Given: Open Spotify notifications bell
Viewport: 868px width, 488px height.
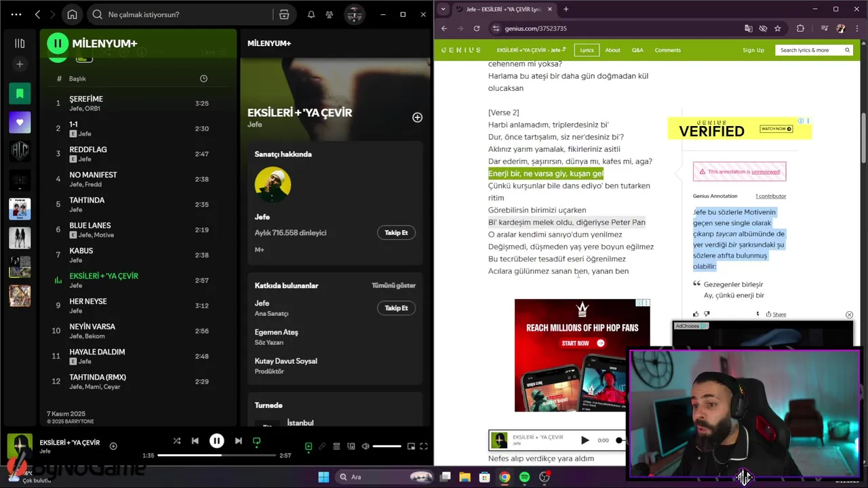Looking at the screenshot, I should point(311,14).
